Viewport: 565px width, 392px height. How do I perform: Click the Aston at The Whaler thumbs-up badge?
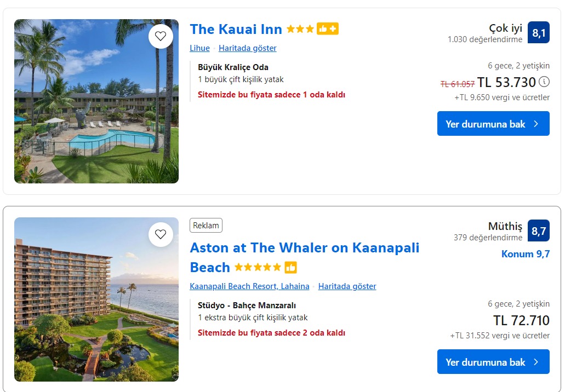(290, 268)
